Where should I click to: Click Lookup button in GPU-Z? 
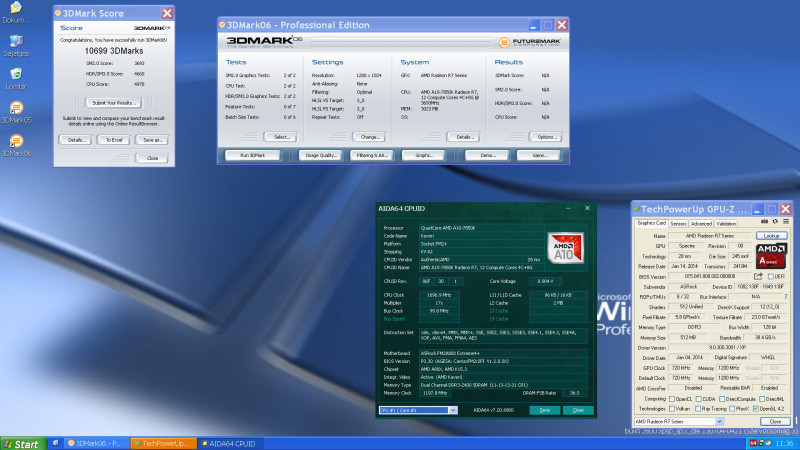pyautogui.click(x=771, y=236)
